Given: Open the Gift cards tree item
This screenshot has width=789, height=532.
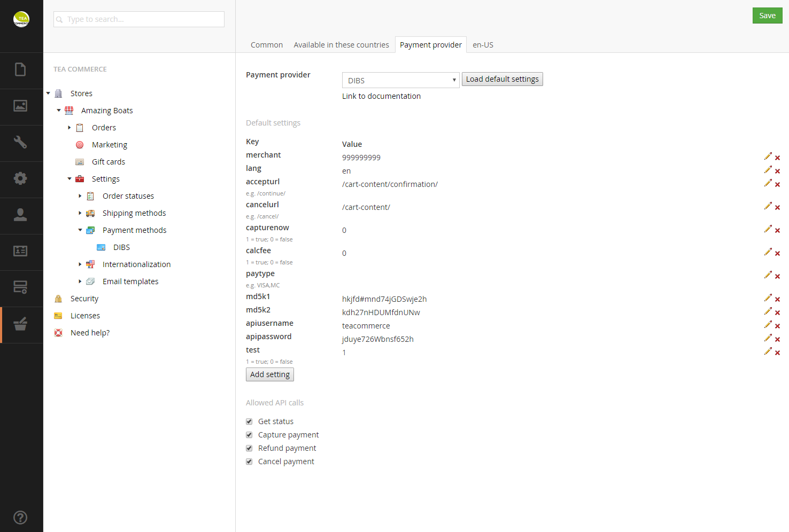Looking at the screenshot, I should pos(109,162).
